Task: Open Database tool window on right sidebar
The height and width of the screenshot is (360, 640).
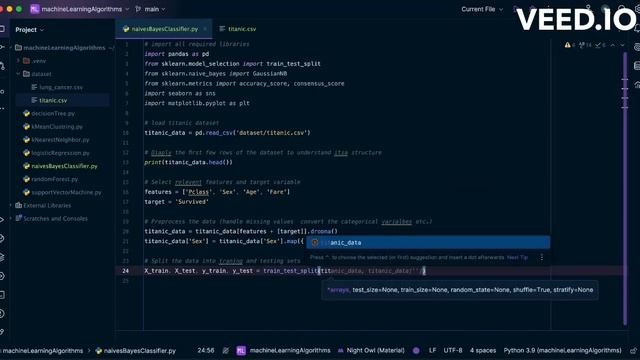Action: pyautogui.click(x=637, y=66)
